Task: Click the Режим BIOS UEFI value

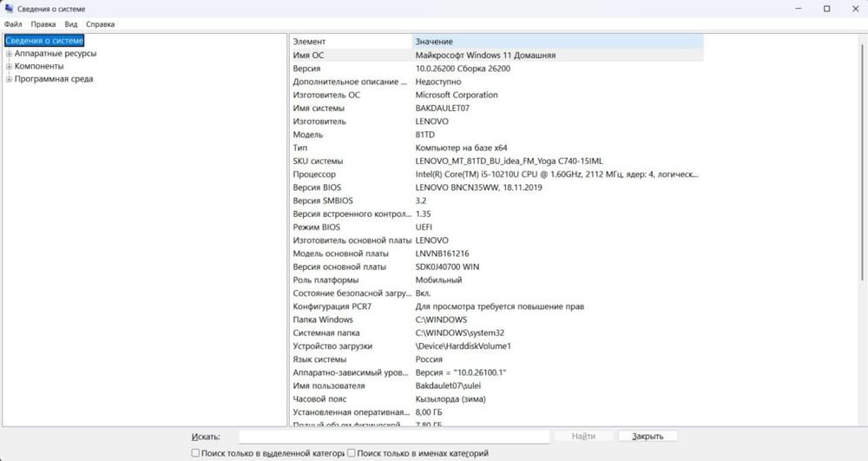Action: 424,227
